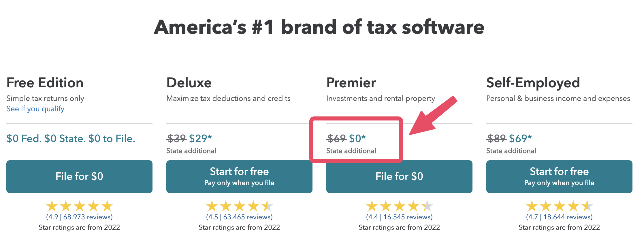This screenshot has height=245, width=644.
Task: Click the first star in Free Edition rating
Action: (x=52, y=206)
